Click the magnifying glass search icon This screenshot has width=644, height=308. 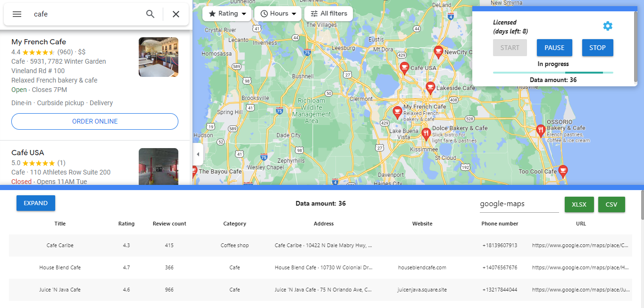tap(150, 14)
